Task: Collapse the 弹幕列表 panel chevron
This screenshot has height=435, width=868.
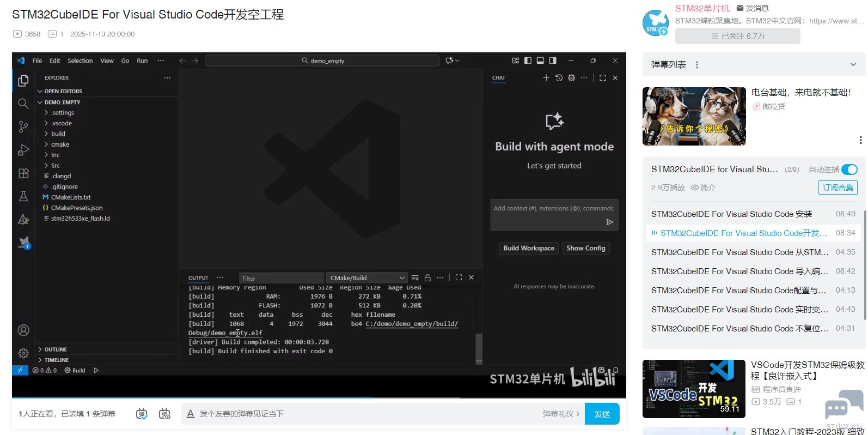Action: tap(853, 65)
